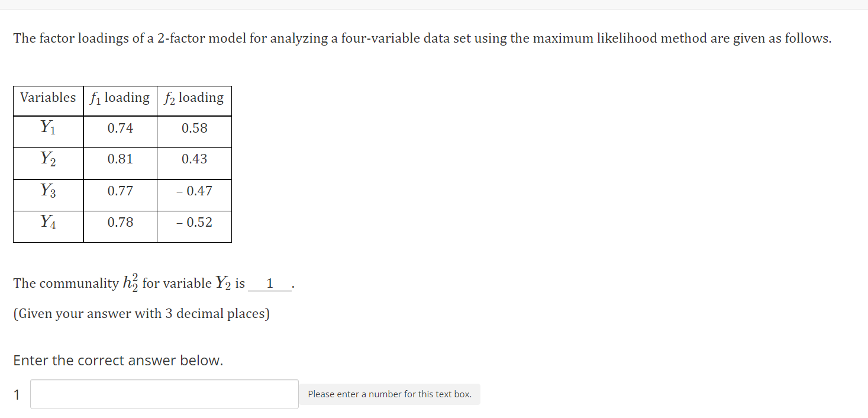Click the Y4 row label in the table
Screen dimensions: 868x418
coord(47,223)
